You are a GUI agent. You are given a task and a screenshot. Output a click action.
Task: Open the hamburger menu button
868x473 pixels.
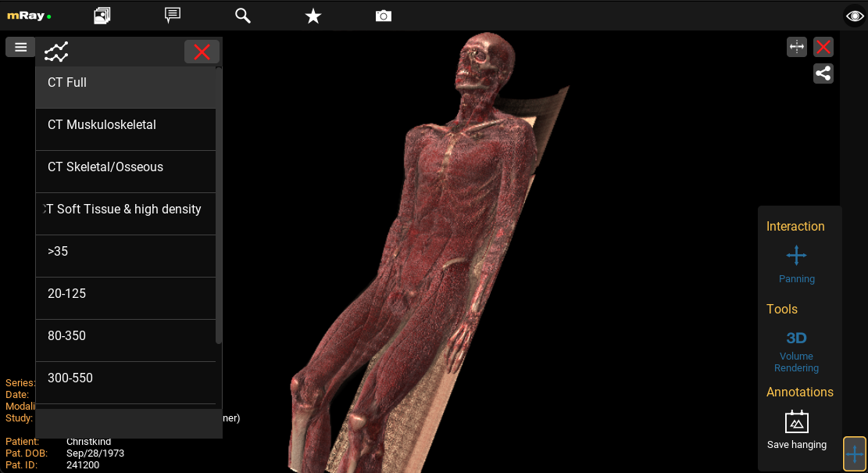20,48
